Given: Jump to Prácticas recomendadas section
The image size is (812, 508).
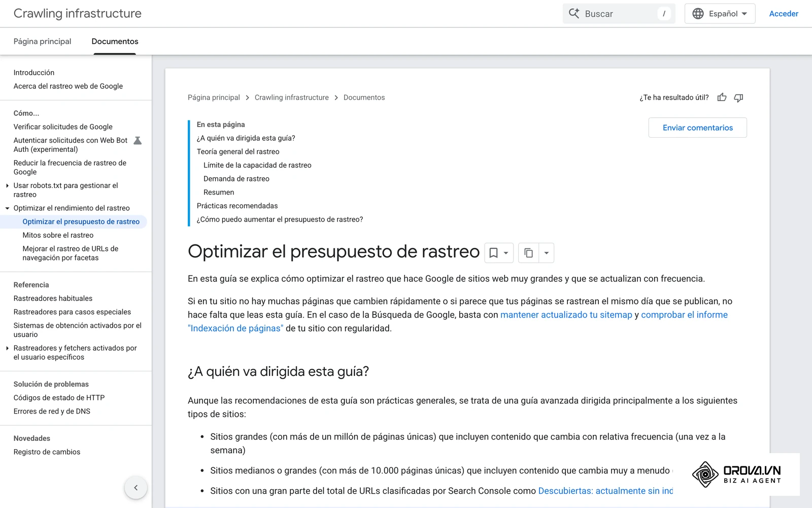Looking at the screenshot, I should pyautogui.click(x=237, y=206).
